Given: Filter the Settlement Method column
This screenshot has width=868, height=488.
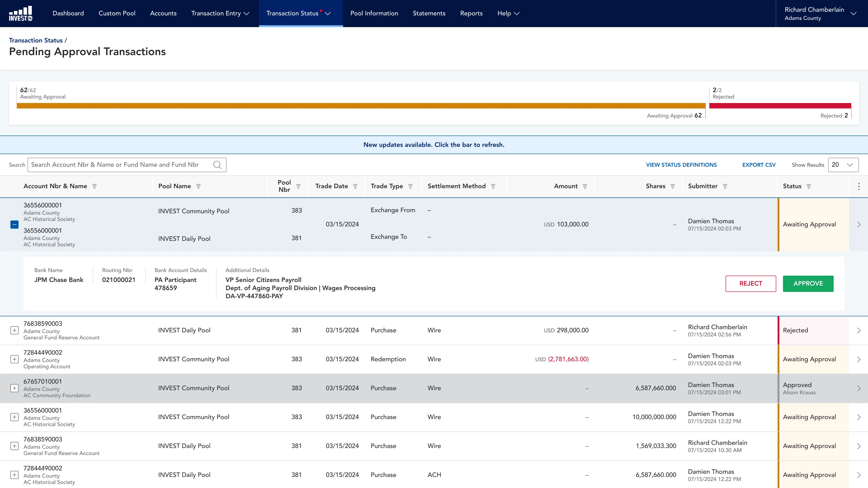Looking at the screenshot, I should pyautogui.click(x=493, y=186).
